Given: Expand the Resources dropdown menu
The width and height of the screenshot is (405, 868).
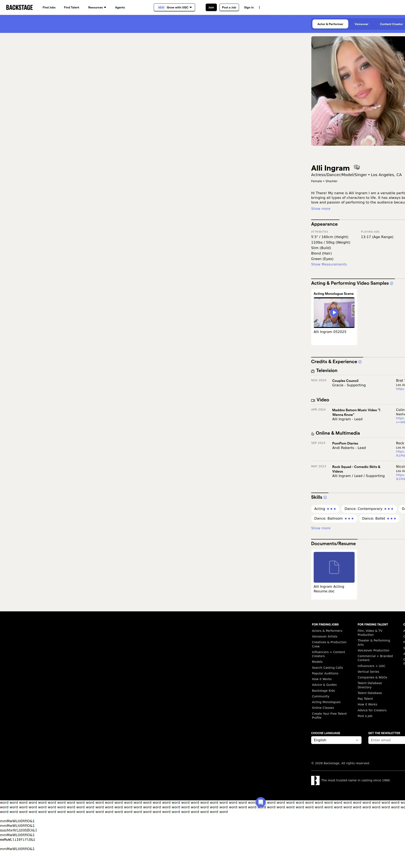Looking at the screenshot, I should 97,7.
